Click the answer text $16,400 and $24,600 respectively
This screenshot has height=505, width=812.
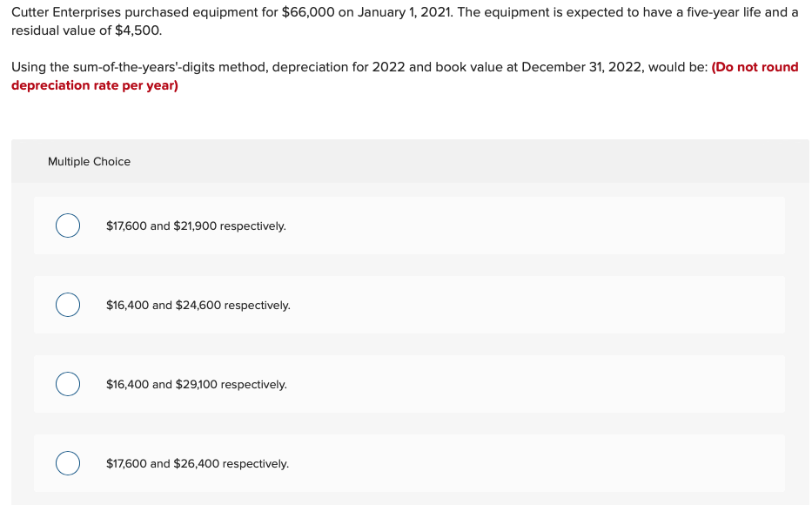pyautogui.click(x=198, y=305)
